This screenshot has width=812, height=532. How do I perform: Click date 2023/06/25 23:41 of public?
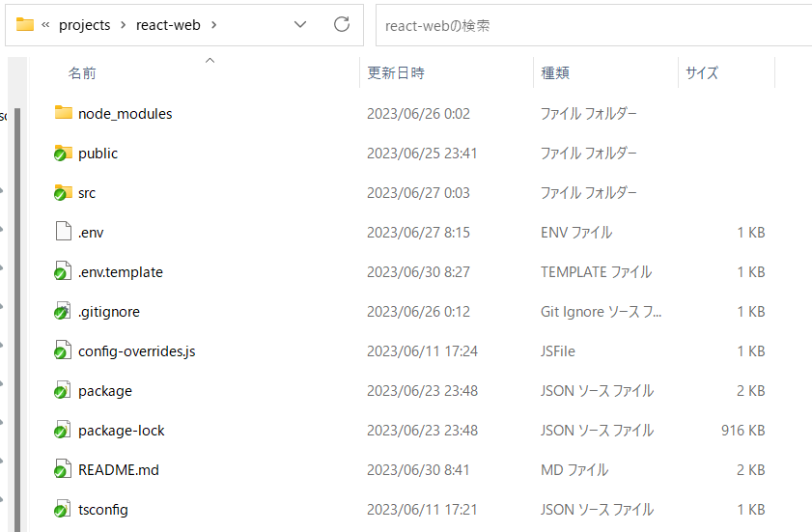[422, 154]
